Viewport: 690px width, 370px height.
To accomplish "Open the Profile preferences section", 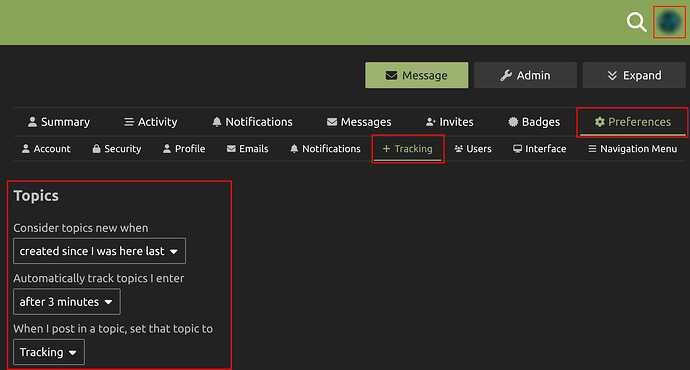I will tap(184, 149).
